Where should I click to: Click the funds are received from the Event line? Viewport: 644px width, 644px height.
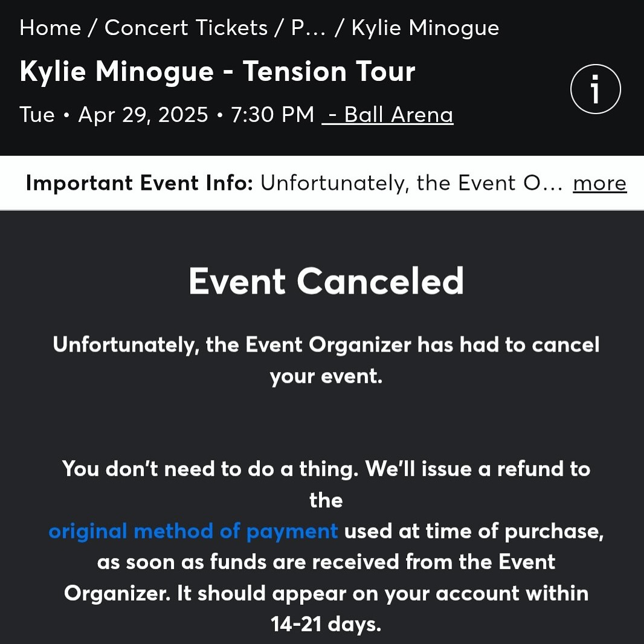(383, 562)
